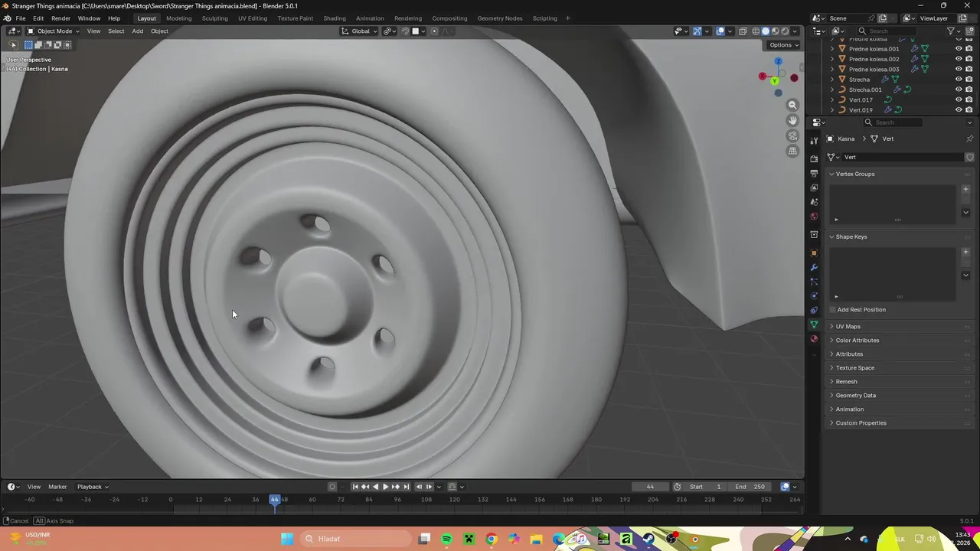
Task: Open the Tool properties tab
Action: point(814,140)
